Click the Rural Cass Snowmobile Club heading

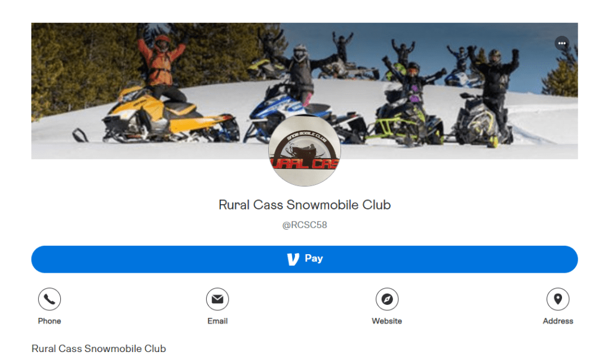click(x=305, y=205)
